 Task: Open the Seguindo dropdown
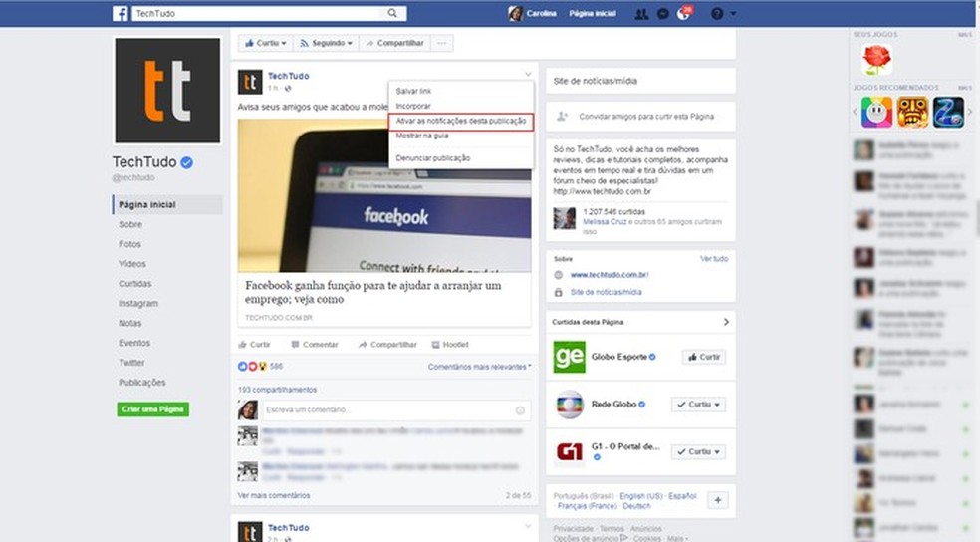326,43
